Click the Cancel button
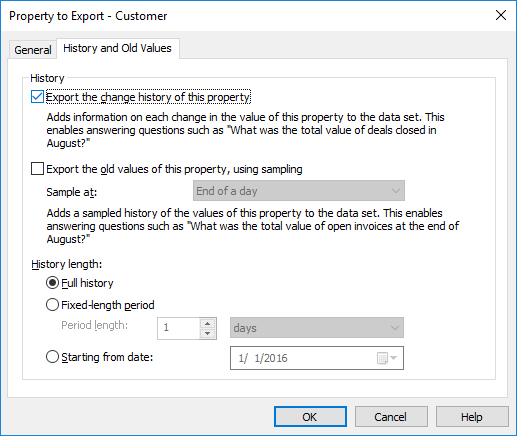The width and height of the screenshot is (517, 436). click(391, 417)
